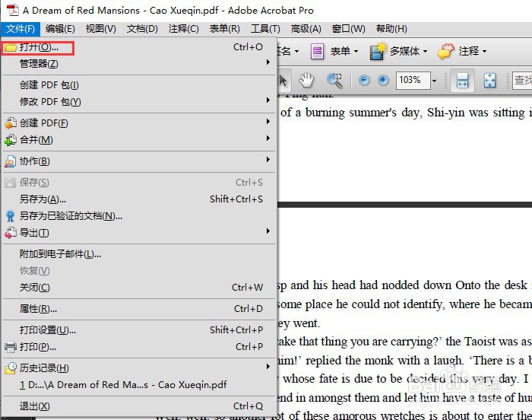The width and height of the screenshot is (532, 420).
Task: Open the 高级(A) menu
Action: pos(306,29)
